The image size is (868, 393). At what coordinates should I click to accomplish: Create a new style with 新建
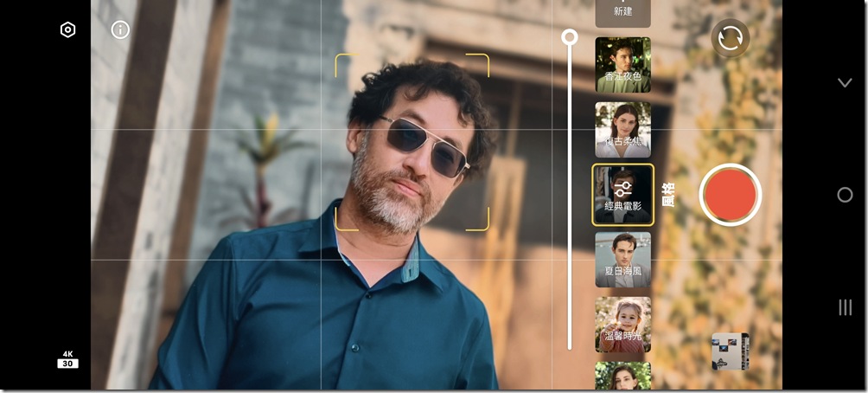click(x=622, y=12)
